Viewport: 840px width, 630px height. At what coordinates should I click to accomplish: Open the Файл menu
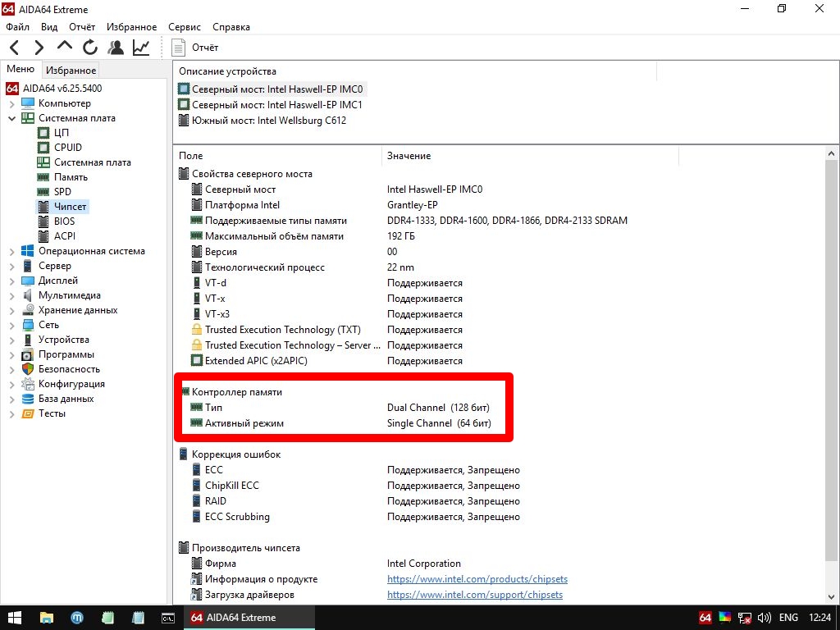coord(18,27)
